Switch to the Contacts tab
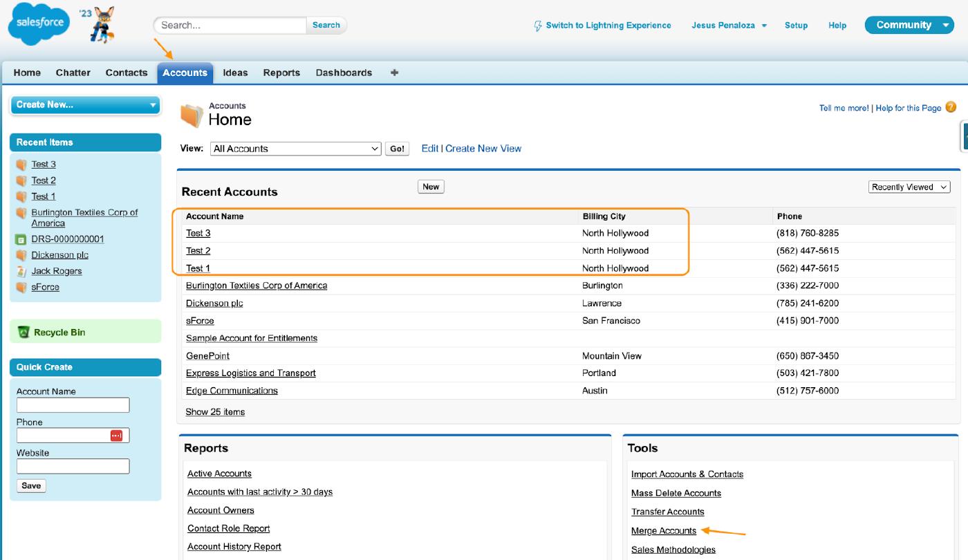The image size is (968, 560). [126, 73]
